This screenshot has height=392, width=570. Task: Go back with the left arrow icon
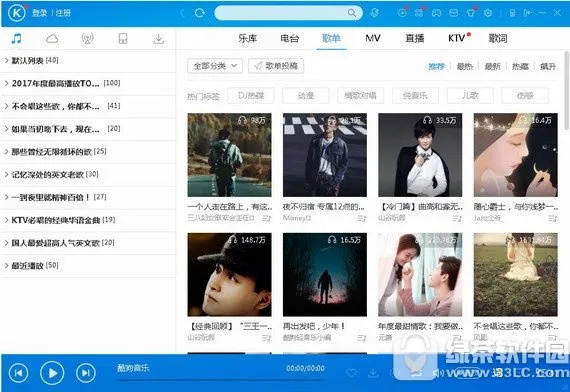pos(182,13)
